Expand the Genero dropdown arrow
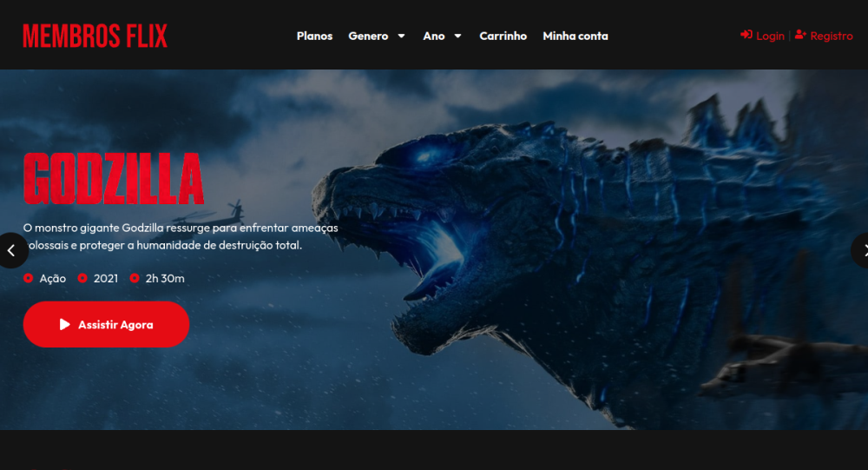The width and height of the screenshot is (868, 470). click(x=401, y=36)
